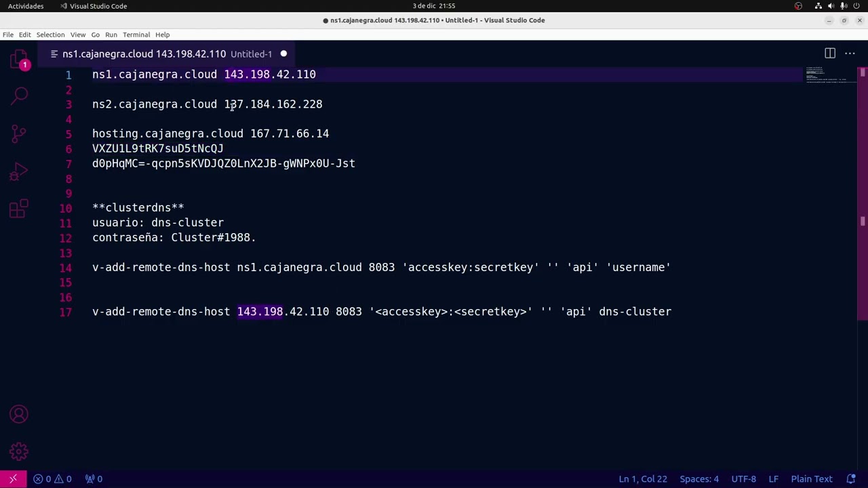The image size is (868, 488).
Task: Open notifications bell in status bar
Action: coord(851,479)
